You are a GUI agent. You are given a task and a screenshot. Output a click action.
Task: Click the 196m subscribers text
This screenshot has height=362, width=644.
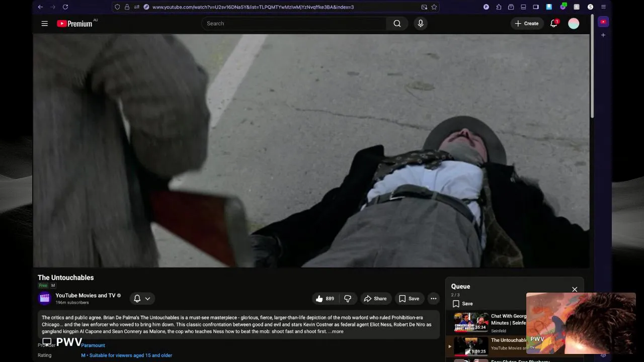pyautogui.click(x=72, y=303)
